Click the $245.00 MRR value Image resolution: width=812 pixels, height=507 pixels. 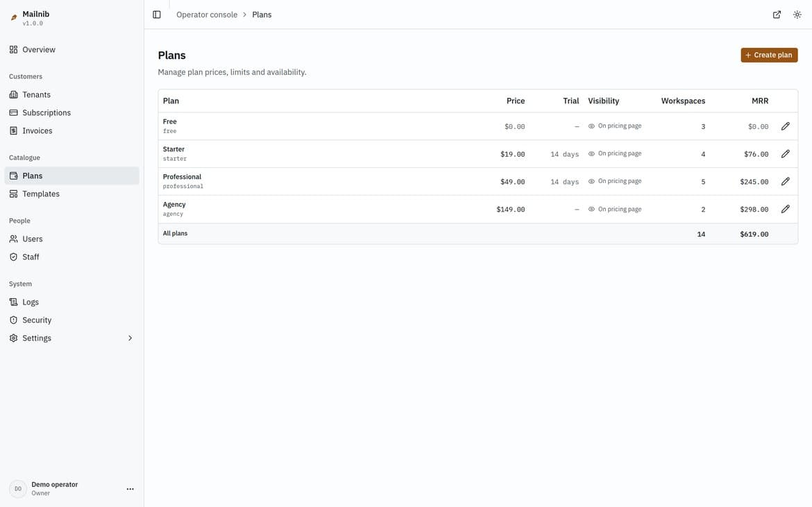pyautogui.click(x=754, y=182)
